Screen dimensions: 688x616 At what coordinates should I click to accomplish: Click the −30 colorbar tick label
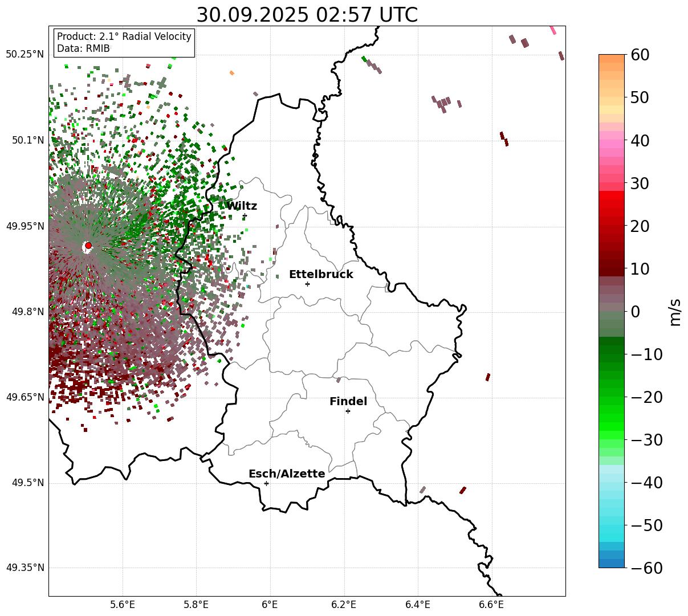coord(646,440)
